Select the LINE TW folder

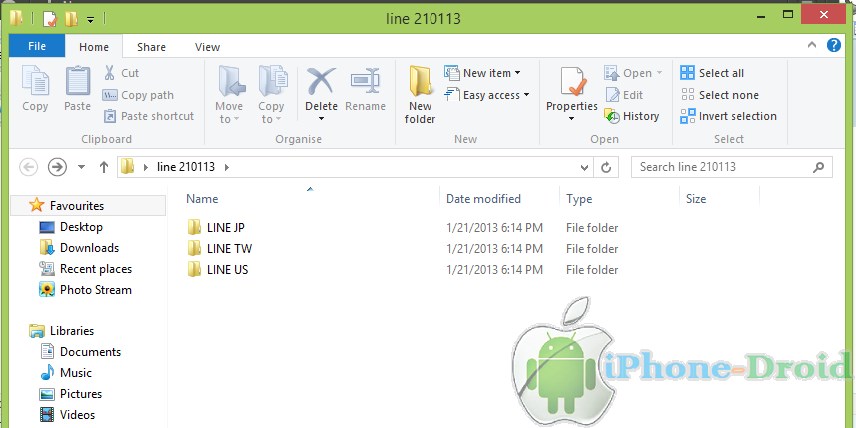(219, 249)
